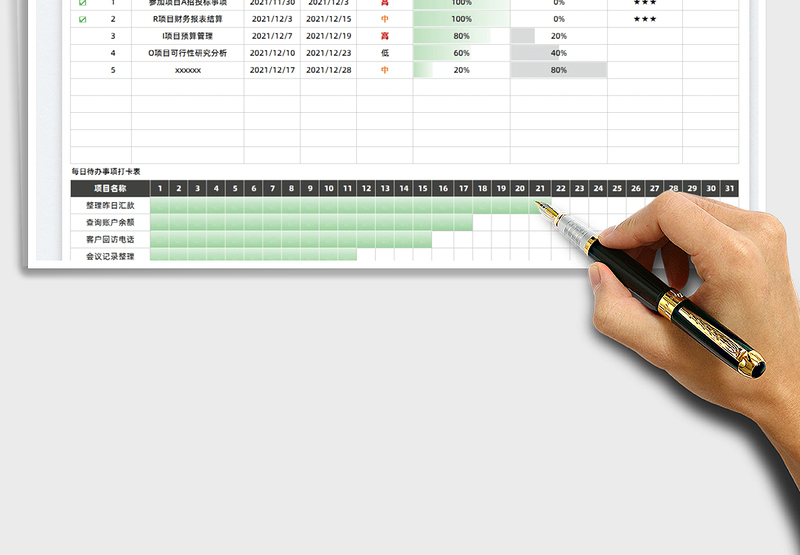Toggle the green checkmark in task row 1

coord(83,3)
